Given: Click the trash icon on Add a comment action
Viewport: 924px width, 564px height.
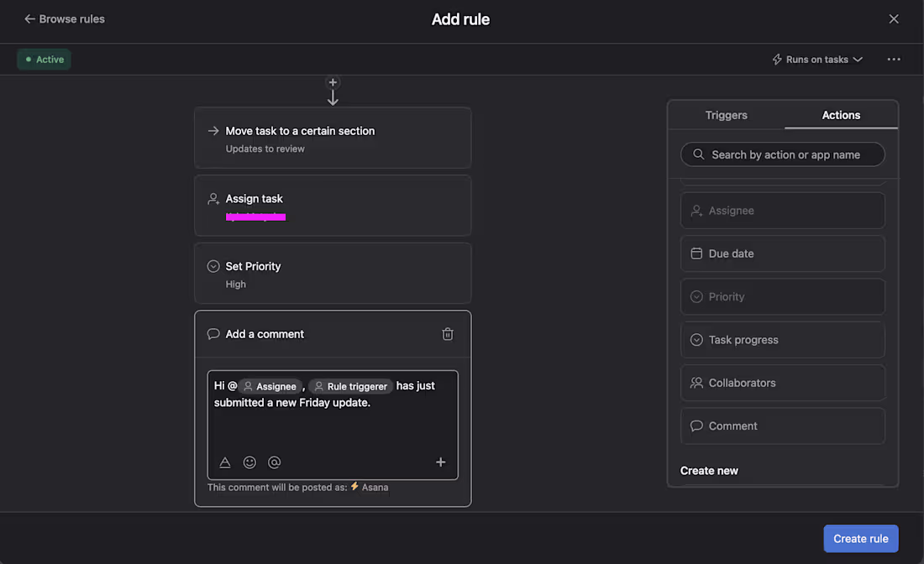Looking at the screenshot, I should (x=448, y=334).
